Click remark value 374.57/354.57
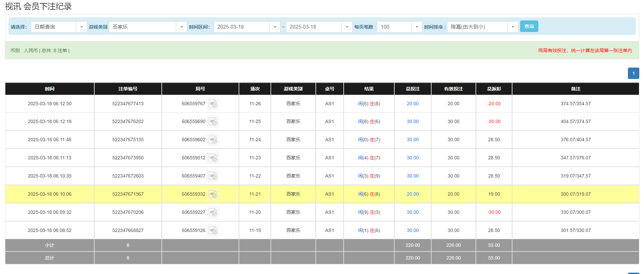The image size is (644, 274). coord(576,104)
